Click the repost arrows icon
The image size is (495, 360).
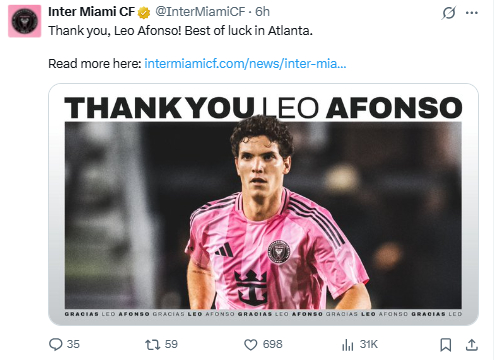153,344
